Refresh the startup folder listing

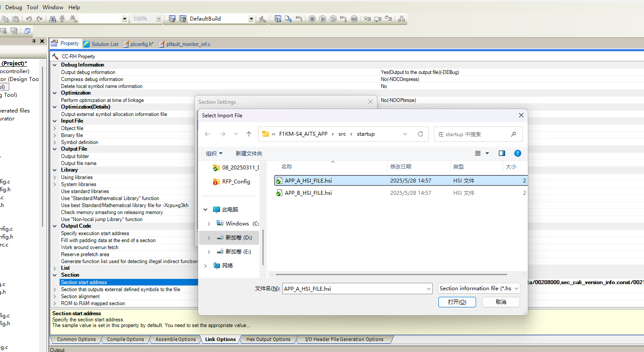coord(420,134)
